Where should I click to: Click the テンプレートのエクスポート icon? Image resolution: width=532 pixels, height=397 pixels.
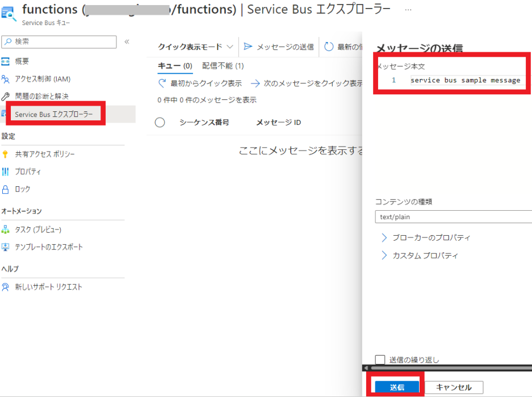[x=5, y=247]
